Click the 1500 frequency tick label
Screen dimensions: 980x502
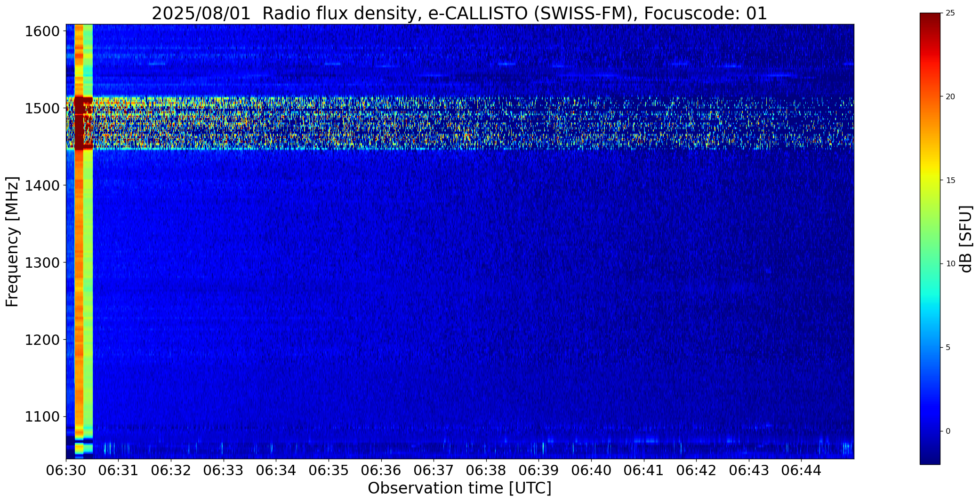coord(42,109)
